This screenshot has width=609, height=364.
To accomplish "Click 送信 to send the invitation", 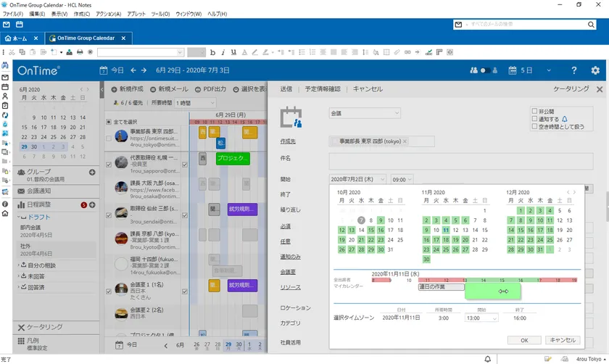I will pyautogui.click(x=286, y=89).
